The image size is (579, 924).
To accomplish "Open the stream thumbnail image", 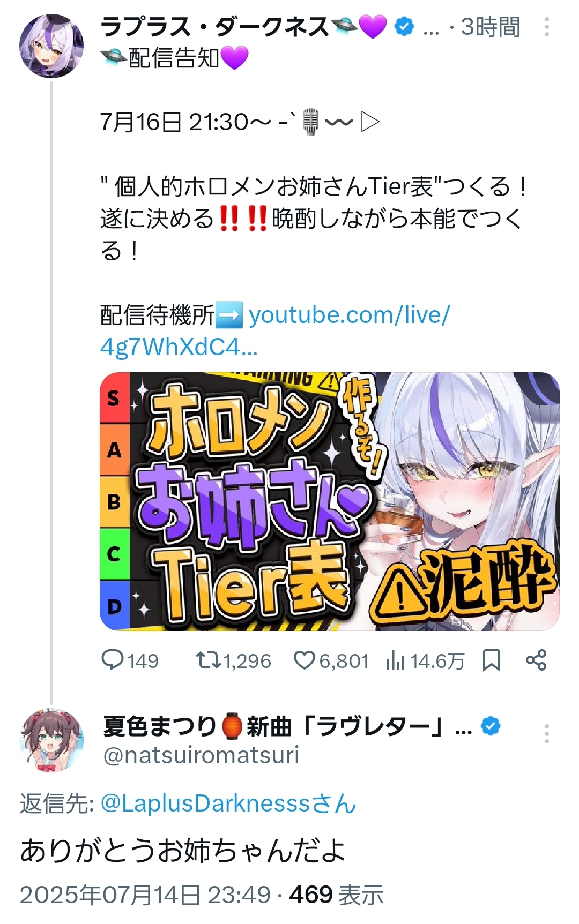I will (x=330, y=501).
